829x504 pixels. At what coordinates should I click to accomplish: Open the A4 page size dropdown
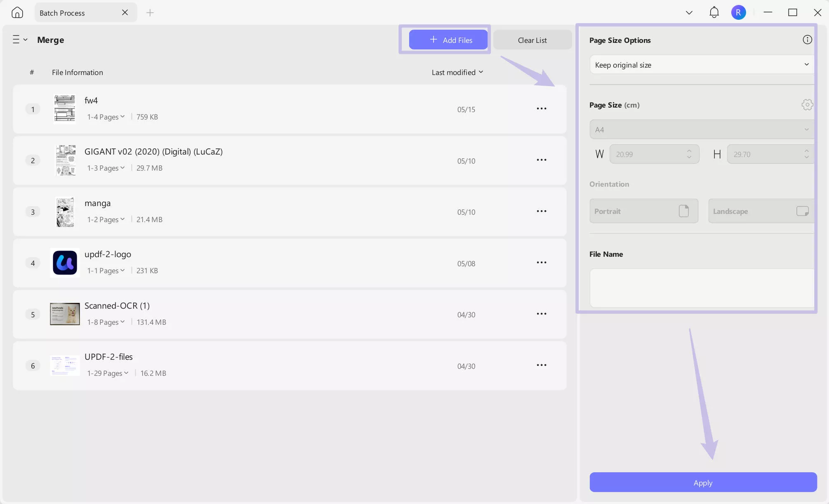tap(701, 129)
